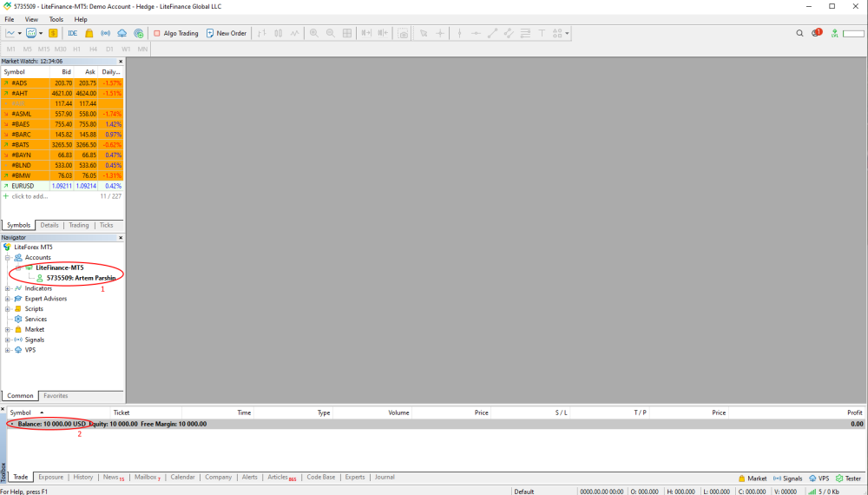Collapse the Accounts tree node
Image resolution: width=868 pixels, height=495 pixels.
pos(8,257)
